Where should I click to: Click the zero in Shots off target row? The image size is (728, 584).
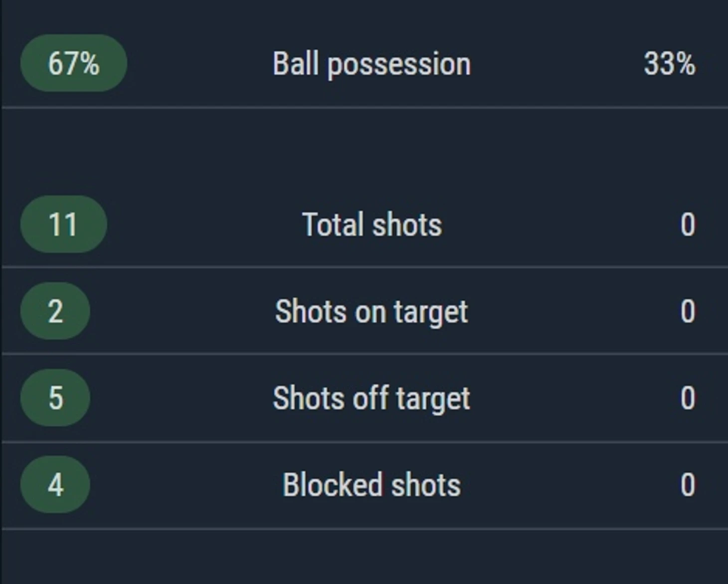coord(688,398)
